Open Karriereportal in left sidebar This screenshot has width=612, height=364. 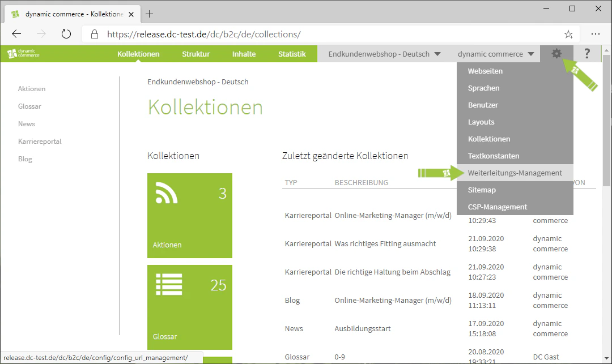tap(40, 142)
